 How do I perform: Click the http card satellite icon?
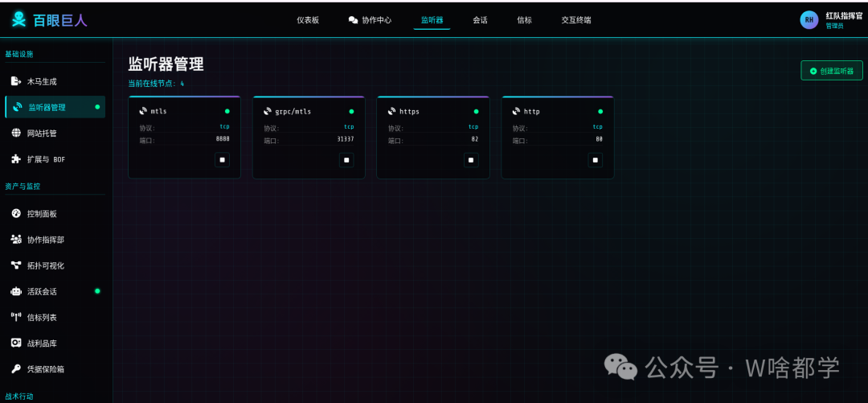click(x=516, y=111)
